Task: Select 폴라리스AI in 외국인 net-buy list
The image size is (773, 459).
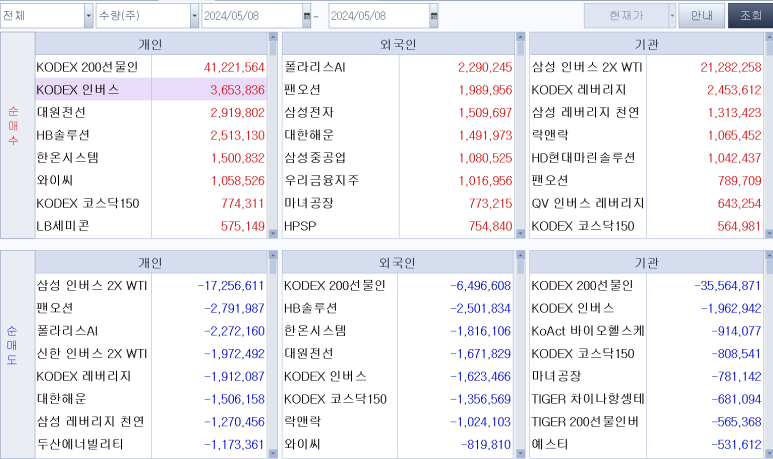Action: (x=398, y=67)
